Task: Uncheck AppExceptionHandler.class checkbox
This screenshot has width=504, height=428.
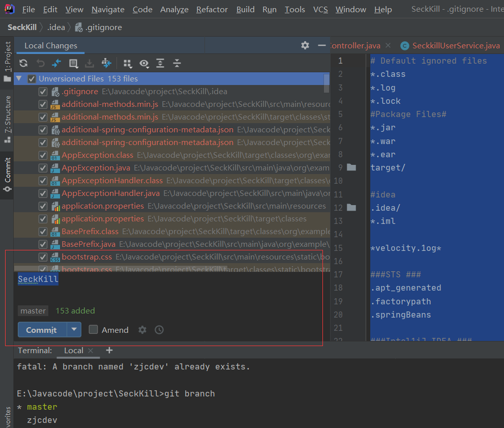Action: (43, 181)
